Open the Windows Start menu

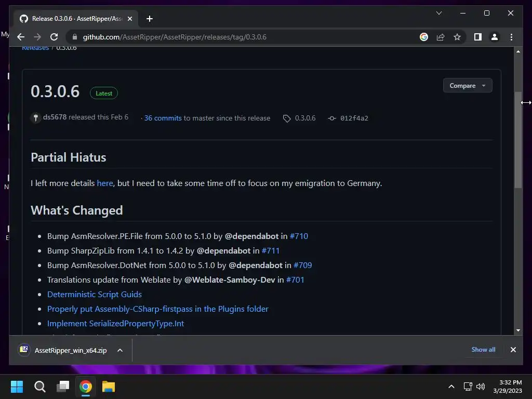tap(17, 387)
